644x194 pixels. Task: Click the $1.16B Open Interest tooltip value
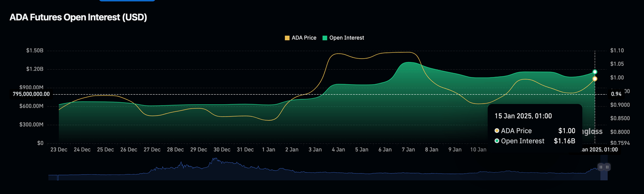pos(564,141)
